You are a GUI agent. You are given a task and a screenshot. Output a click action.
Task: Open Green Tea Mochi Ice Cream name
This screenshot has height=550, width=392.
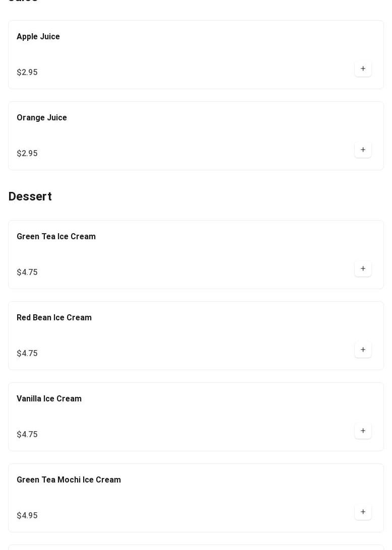69,479
